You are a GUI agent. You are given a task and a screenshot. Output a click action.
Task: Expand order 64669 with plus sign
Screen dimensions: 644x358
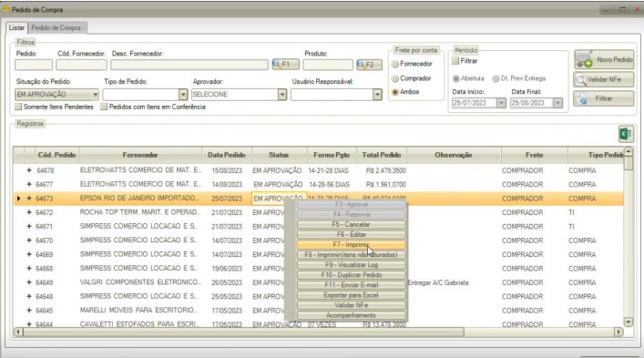point(29,254)
